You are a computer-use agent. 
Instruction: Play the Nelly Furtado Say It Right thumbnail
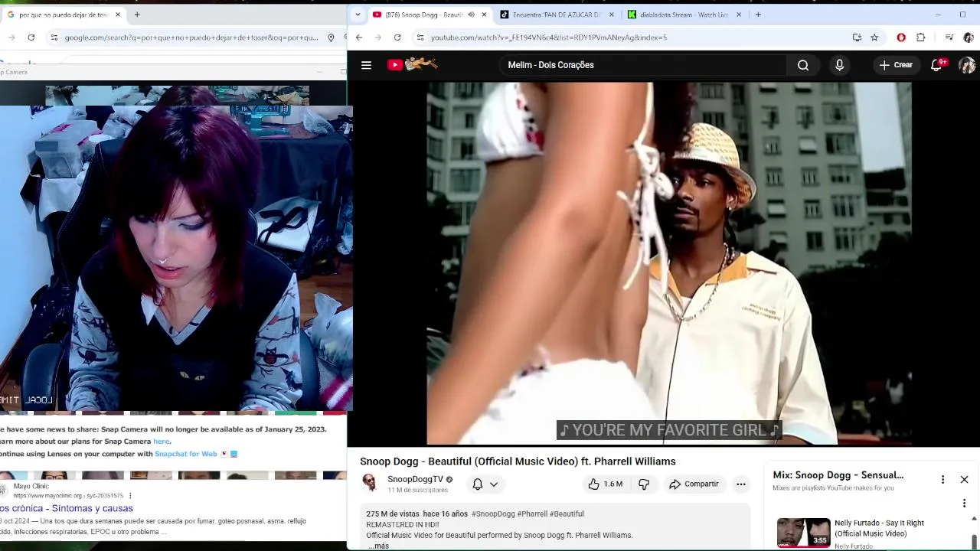[803, 533]
